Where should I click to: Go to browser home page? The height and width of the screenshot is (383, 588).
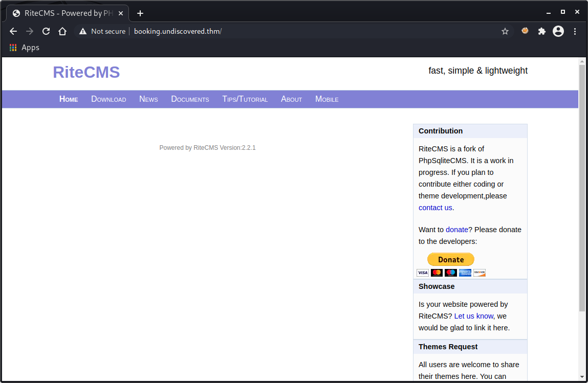62,31
